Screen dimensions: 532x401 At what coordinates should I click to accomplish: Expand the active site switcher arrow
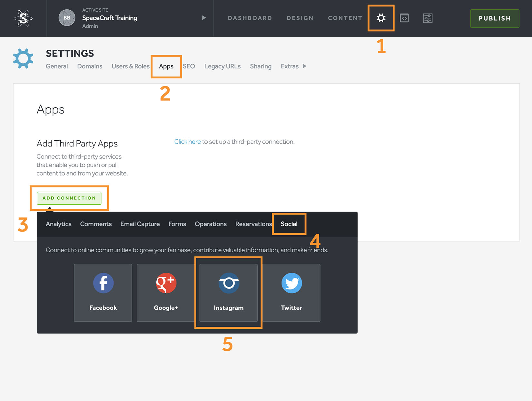[x=204, y=18]
